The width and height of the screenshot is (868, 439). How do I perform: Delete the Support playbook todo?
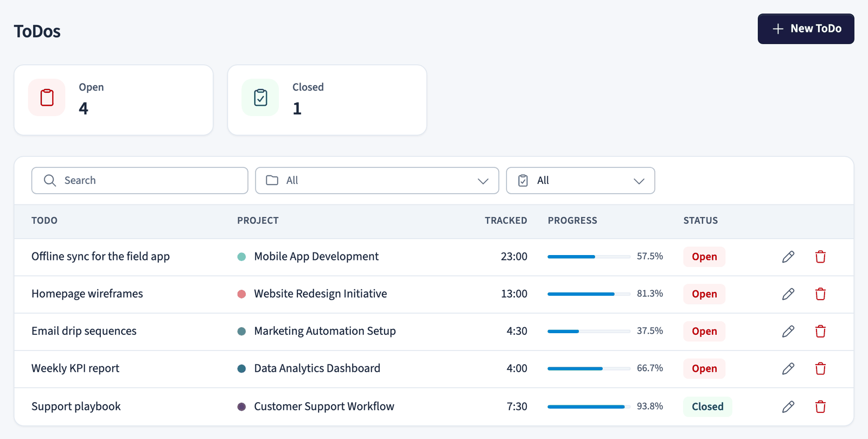pos(820,406)
